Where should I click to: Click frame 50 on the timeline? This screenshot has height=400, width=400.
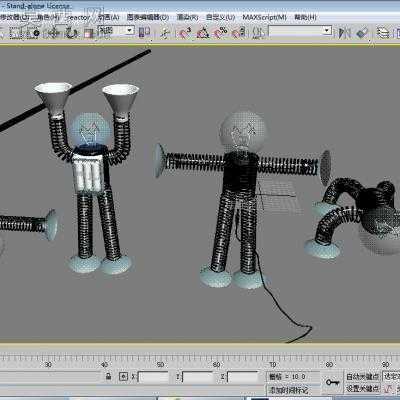(x=160, y=365)
